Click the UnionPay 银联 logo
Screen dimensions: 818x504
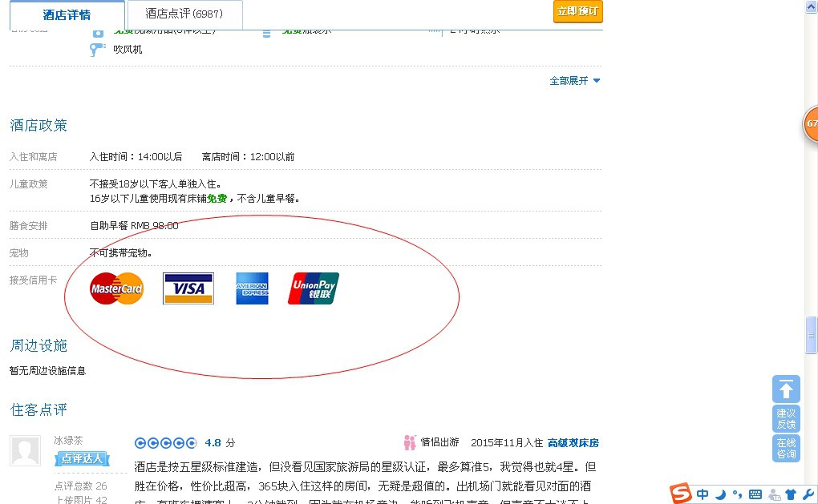pyautogui.click(x=314, y=288)
